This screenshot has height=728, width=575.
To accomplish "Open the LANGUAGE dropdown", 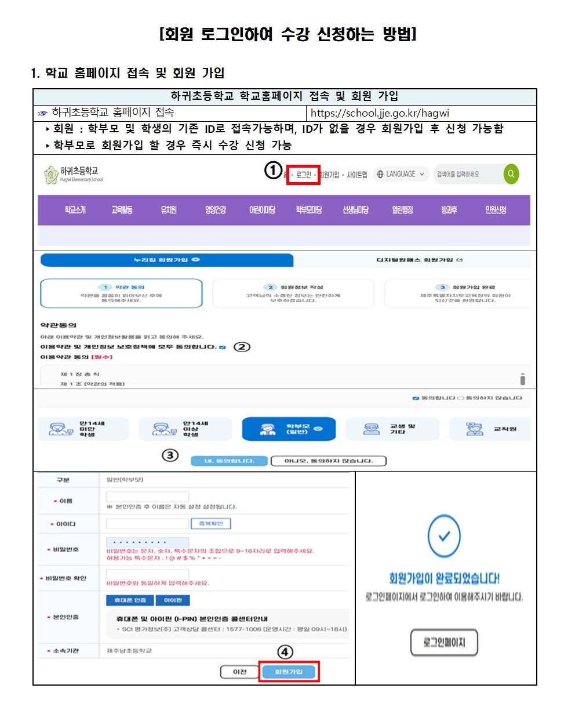I will [401, 174].
